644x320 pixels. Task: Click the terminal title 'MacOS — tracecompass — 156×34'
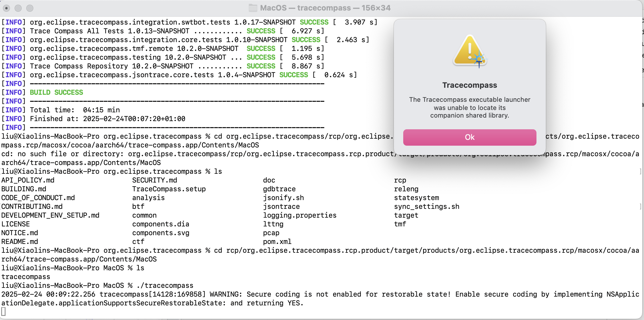pos(325,8)
